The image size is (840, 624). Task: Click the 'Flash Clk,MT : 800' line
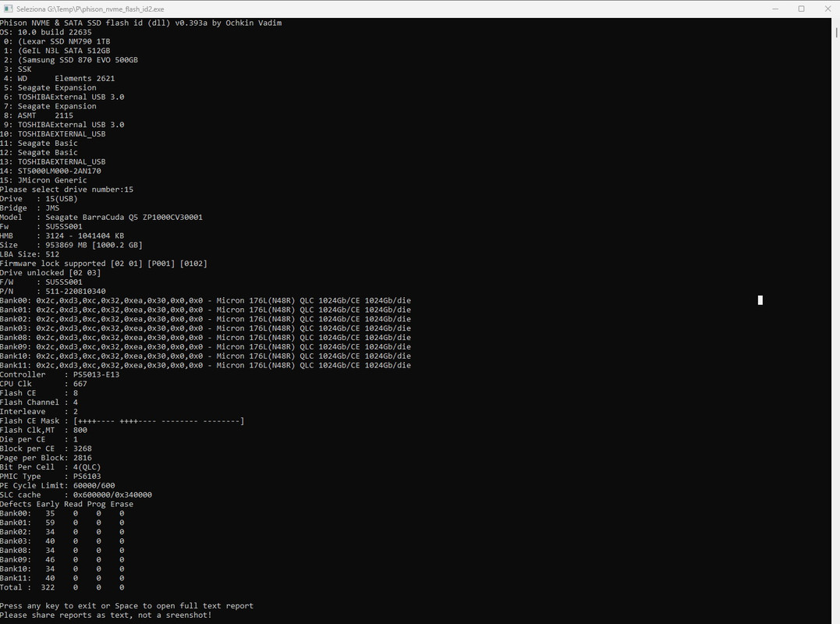(x=44, y=430)
